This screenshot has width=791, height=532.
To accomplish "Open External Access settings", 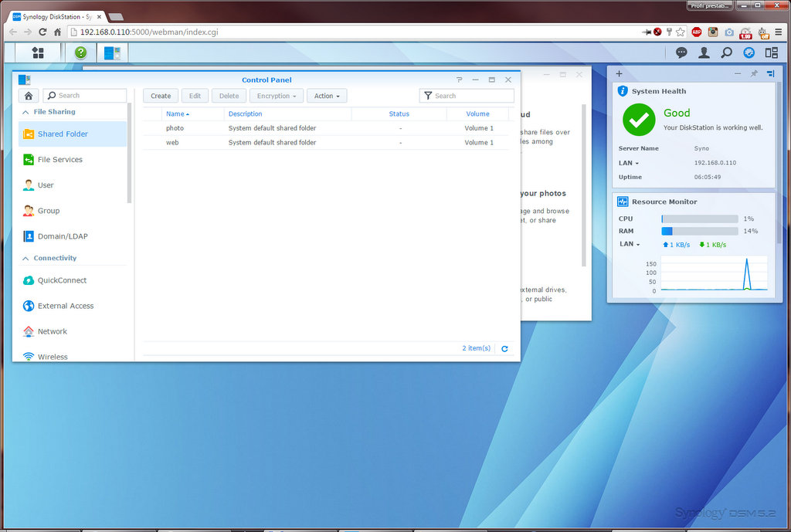I will pos(73,306).
